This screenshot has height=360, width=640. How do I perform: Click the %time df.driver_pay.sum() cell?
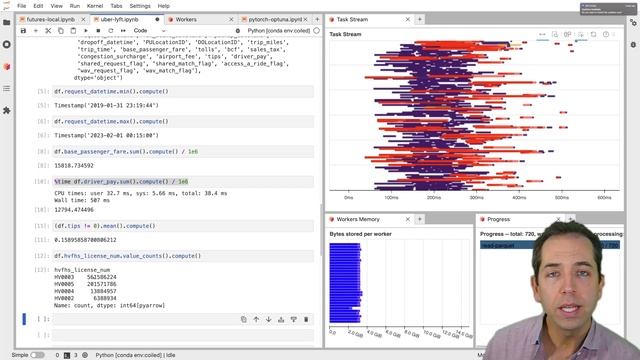click(183, 182)
